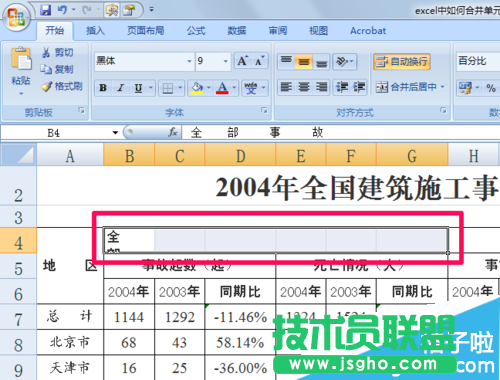Set bottom vertical alignment
This screenshot has height=380, width=500.
(321, 61)
